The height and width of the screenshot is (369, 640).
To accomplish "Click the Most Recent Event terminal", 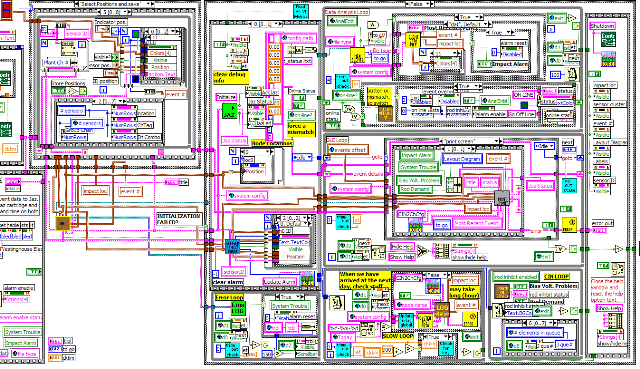I will tap(476, 223).
